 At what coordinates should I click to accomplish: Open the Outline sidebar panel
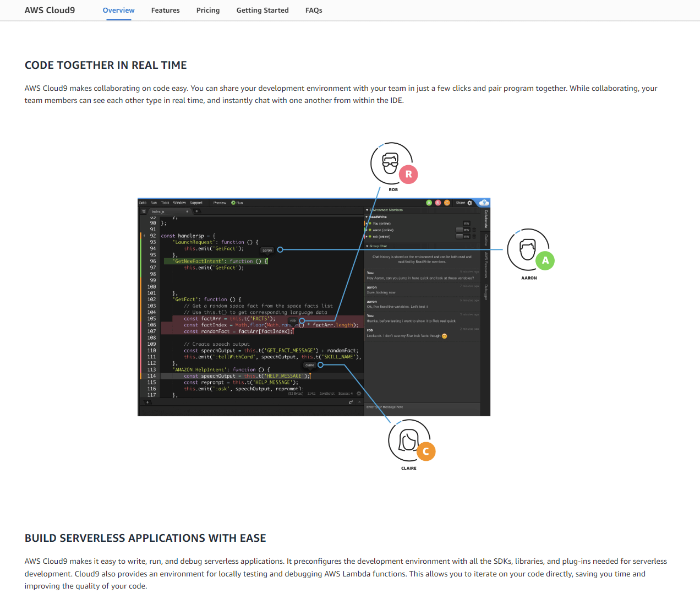tap(483, 240)
